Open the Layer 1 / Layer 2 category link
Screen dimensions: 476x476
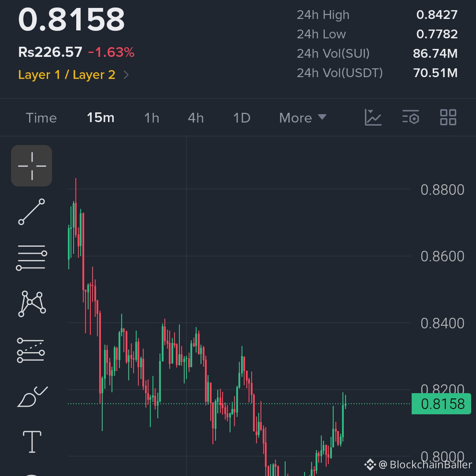pos(67,74)
